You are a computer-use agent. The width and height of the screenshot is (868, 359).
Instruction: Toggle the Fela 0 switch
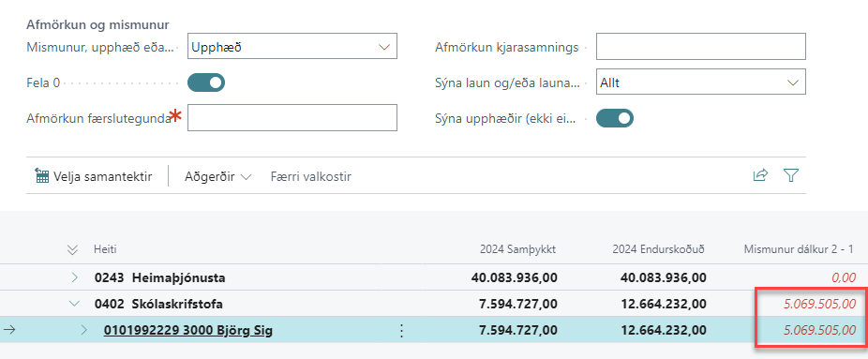tap(206, 83)
